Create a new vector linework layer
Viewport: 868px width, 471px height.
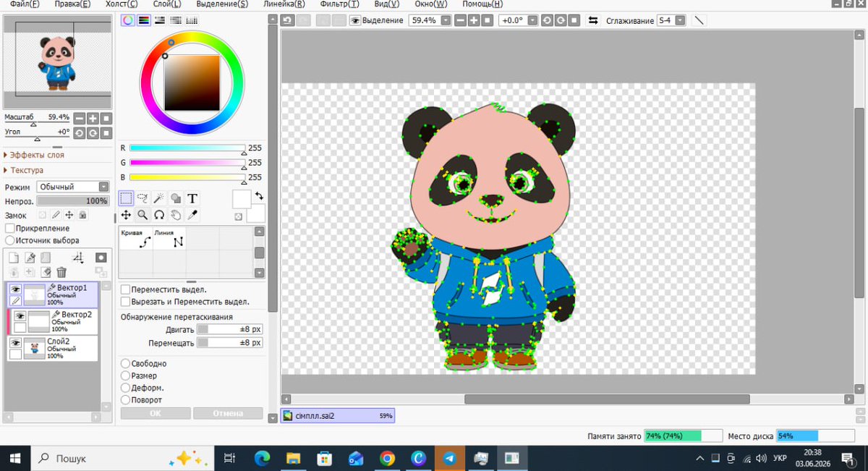pyautogui.click(x=30, y=258)
